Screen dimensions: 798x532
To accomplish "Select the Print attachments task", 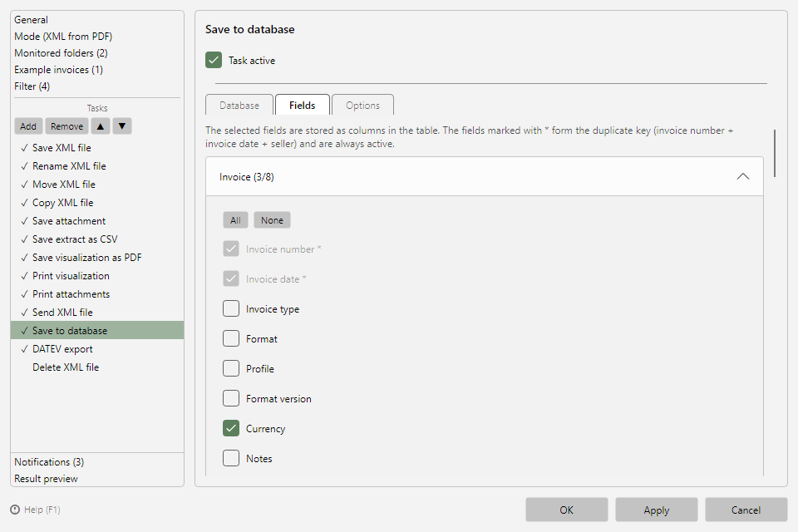I will pos(96,294).
